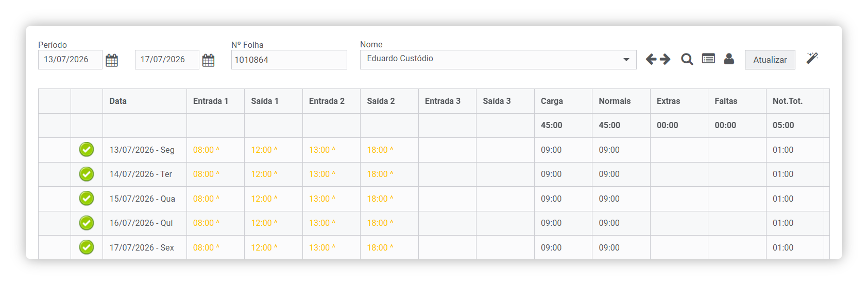This screenshot has width=868, height=285.
Task: Click the magic wand icon
Action: pos(812,58)
